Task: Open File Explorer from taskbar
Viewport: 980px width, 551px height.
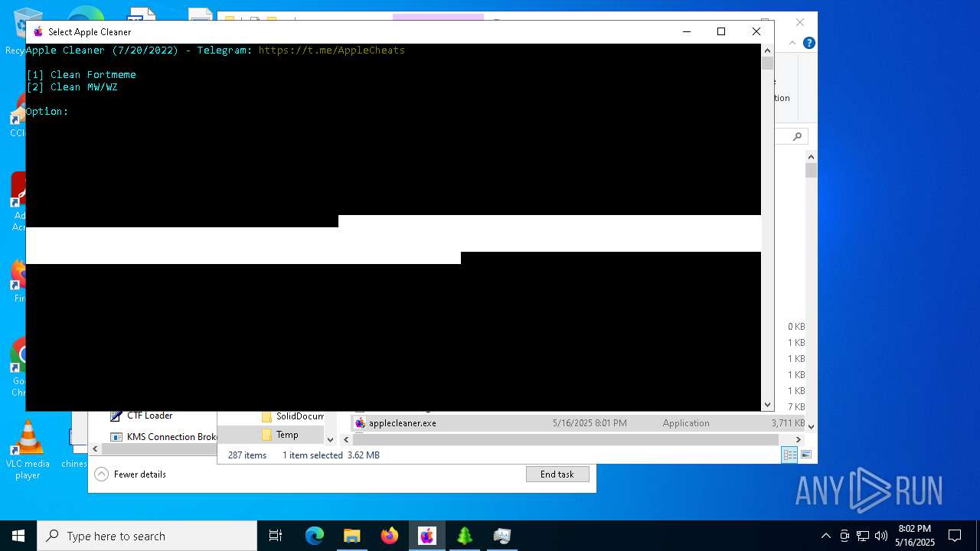Action: [351, 536]
